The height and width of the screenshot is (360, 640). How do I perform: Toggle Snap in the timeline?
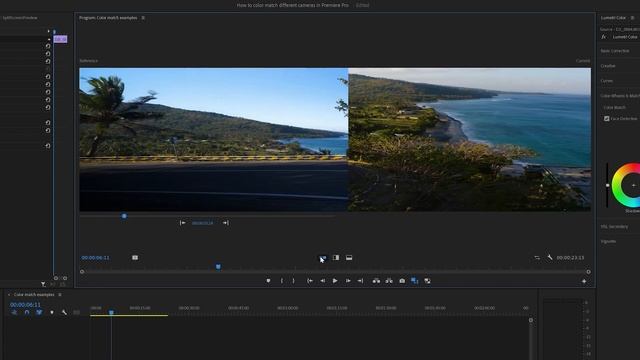(x=27, y=313)
